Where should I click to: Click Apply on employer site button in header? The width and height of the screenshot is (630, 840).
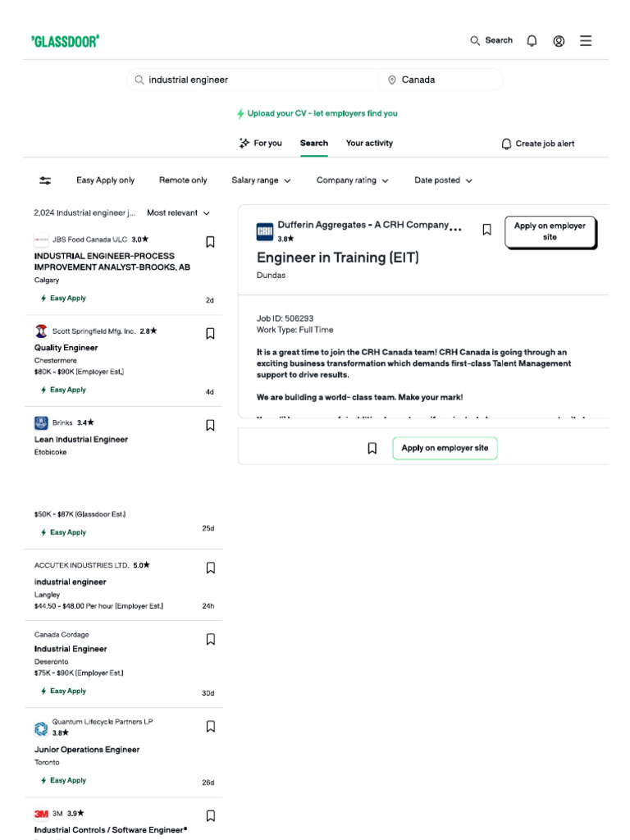point(550,231)
